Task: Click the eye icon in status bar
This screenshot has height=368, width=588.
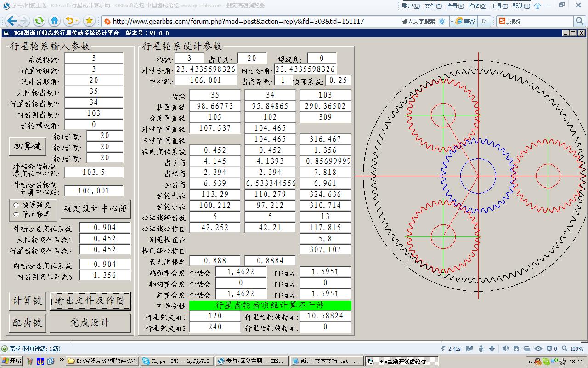Action: pyautogui.click(x=538, y=349)
